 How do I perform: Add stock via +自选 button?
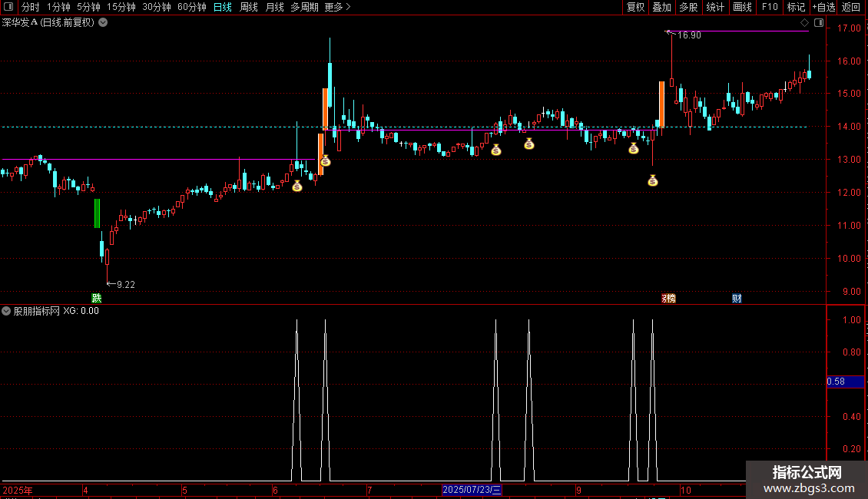823,7
